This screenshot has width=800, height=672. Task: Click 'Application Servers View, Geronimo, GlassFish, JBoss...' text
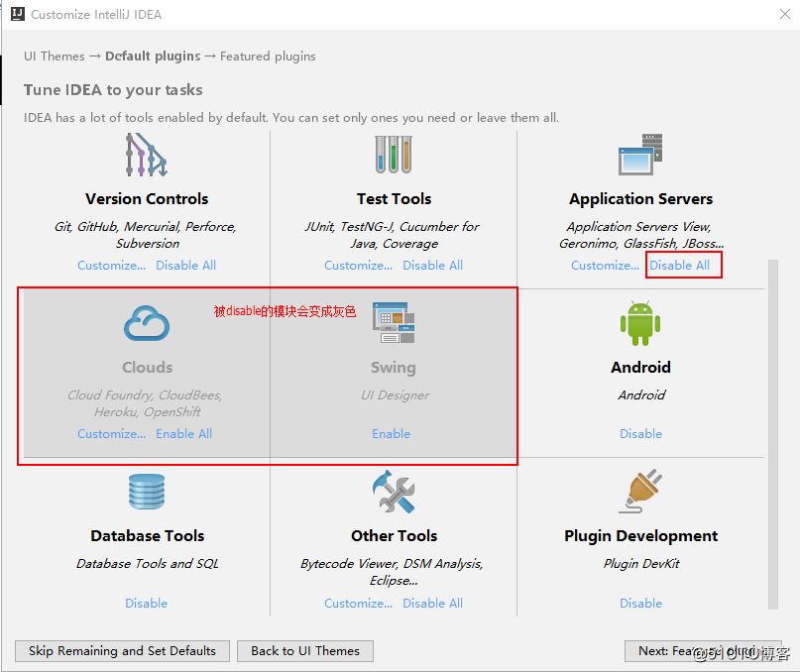[640, 235]
